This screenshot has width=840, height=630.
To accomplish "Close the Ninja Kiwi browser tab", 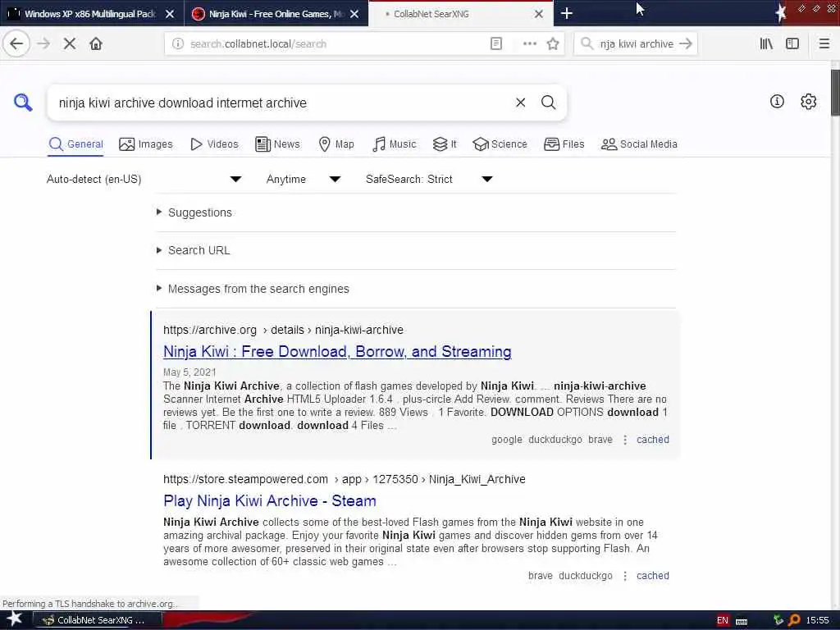I will tap(354, 14).
